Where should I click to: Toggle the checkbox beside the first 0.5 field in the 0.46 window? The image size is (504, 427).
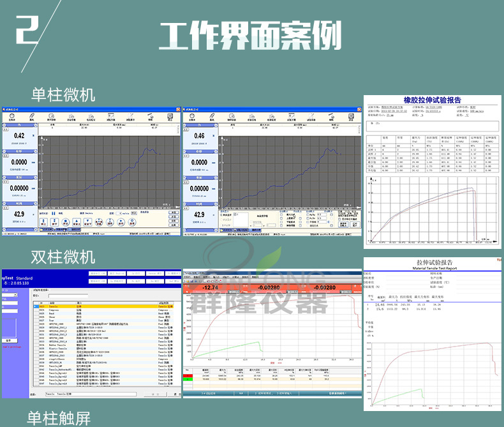[x=308, y=215]
